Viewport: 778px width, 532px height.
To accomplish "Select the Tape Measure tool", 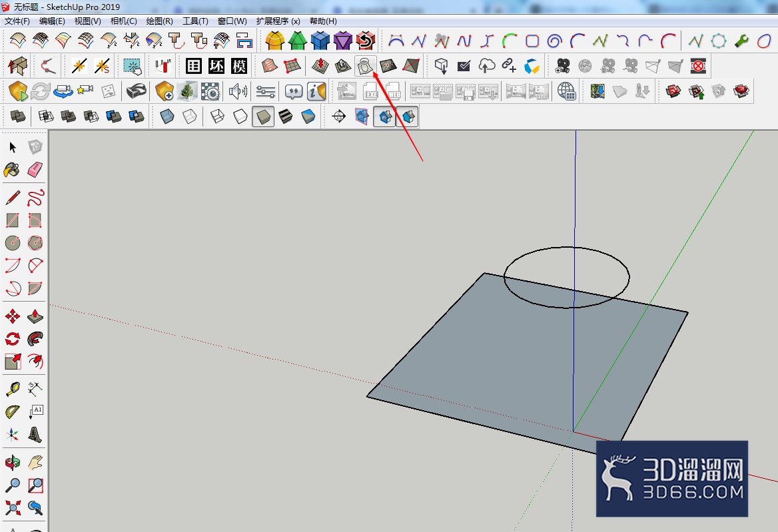I will [x=13, y=390].
